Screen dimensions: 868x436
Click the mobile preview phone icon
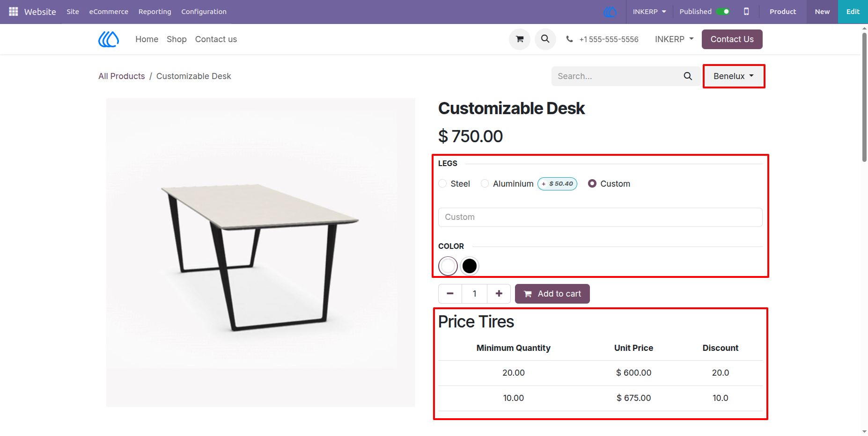746,12
